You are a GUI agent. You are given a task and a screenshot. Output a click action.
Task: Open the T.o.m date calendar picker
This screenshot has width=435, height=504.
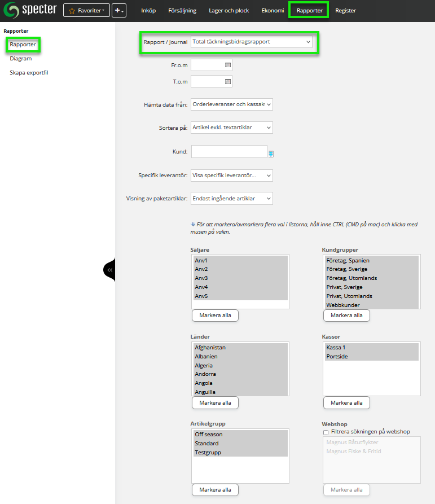[x=228, y=82]
